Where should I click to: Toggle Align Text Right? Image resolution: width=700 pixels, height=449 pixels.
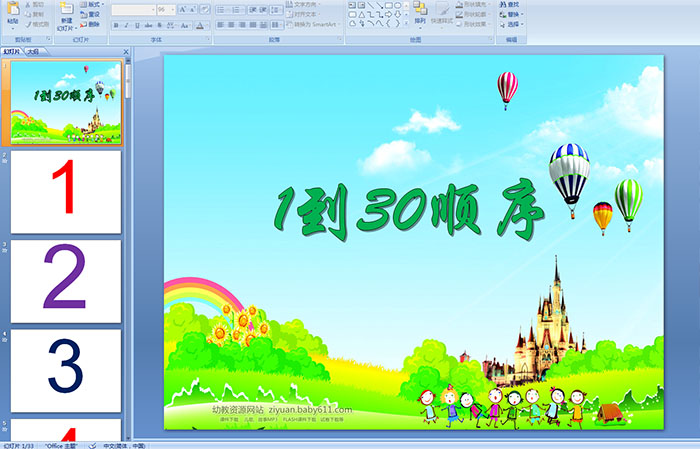pos(242,25)
